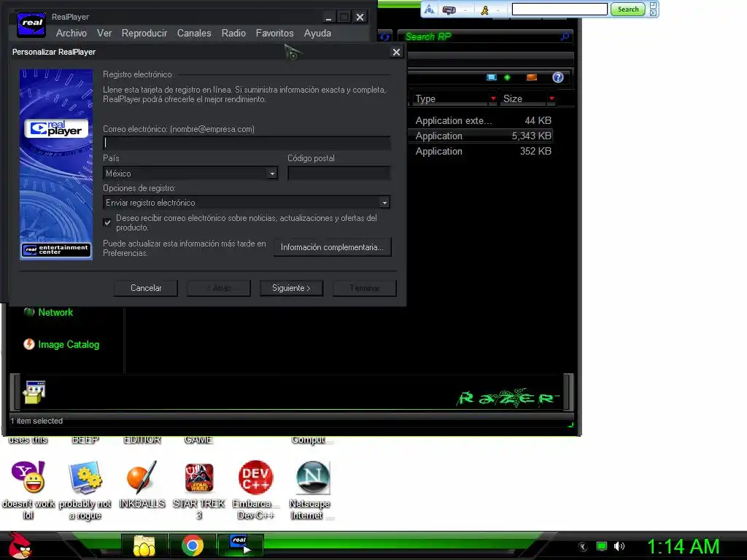Click the Embarcadero Dev-C++ desktop icon
Screen dimensions: 747x560
(x=256, y=477)
